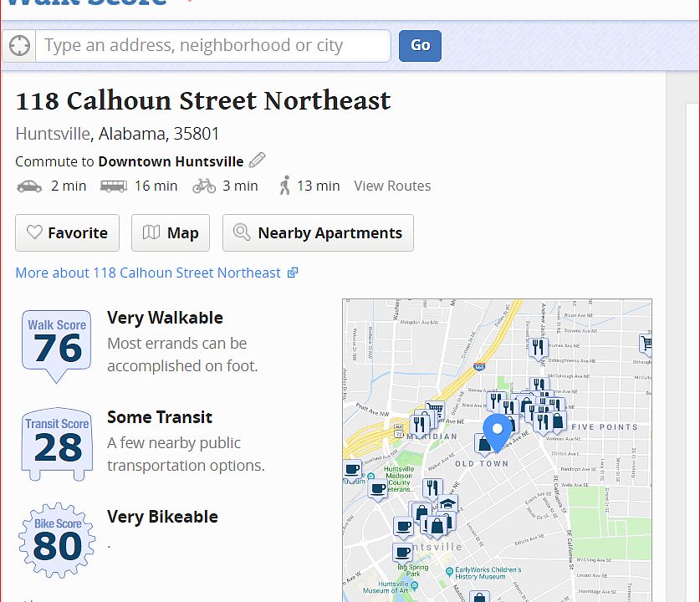700x602 pixels.
Task: Click restaurant marker near Humes Ave NE
Action: pyautogui.click(x=539, y=347)
